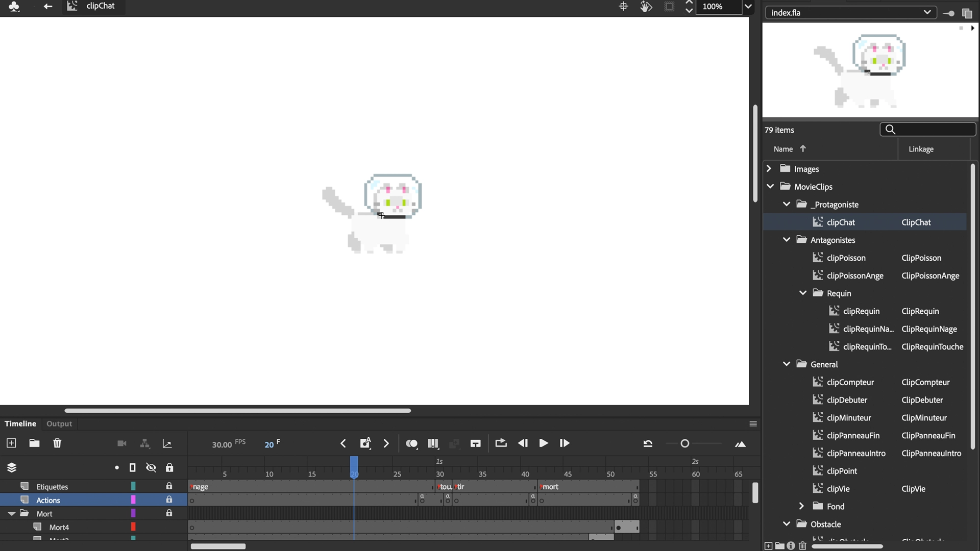Screen dimensions: 980x551
Task: Go to next keyframe arrow
Action: pos(386,443)
